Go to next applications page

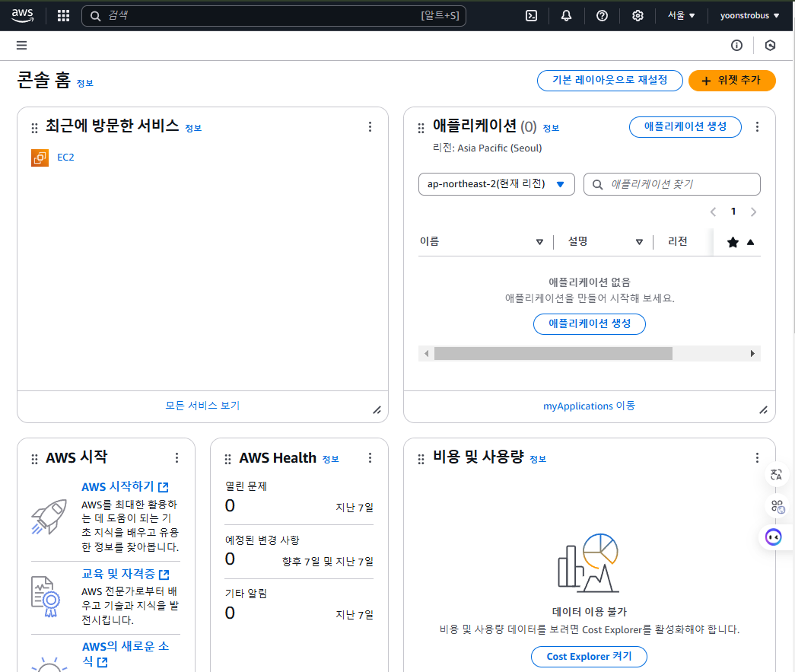(753, 212)
